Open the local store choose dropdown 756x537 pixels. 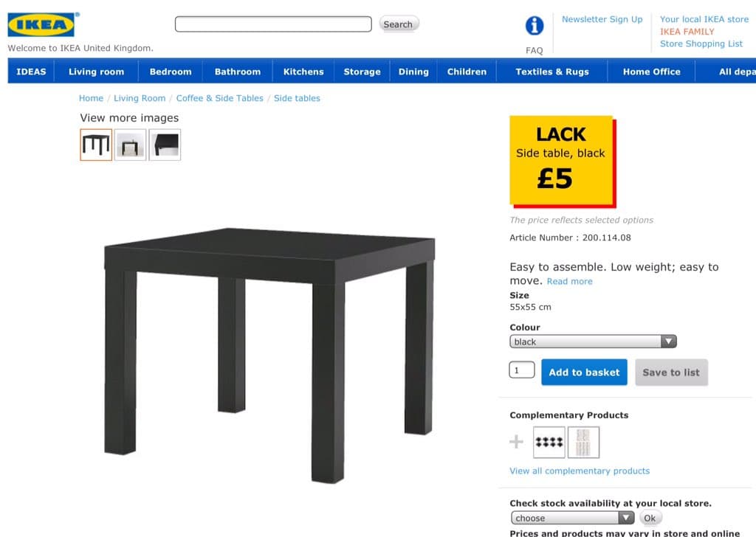(x=572, y=518)
